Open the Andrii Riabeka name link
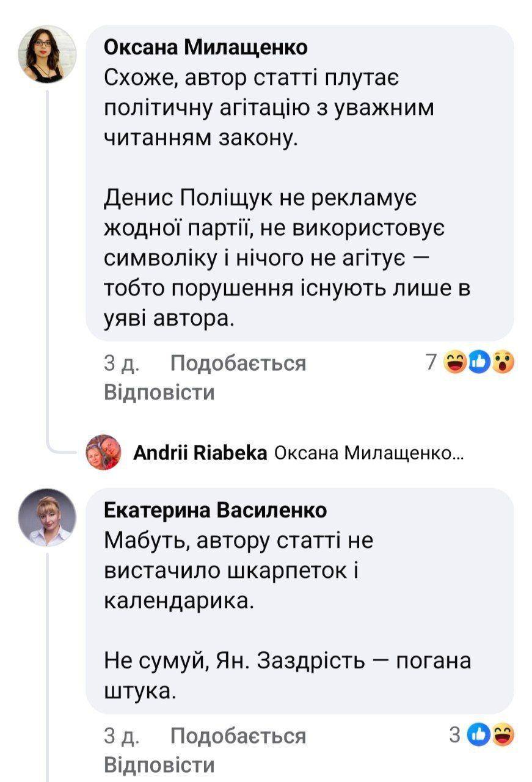 [200, 453]
